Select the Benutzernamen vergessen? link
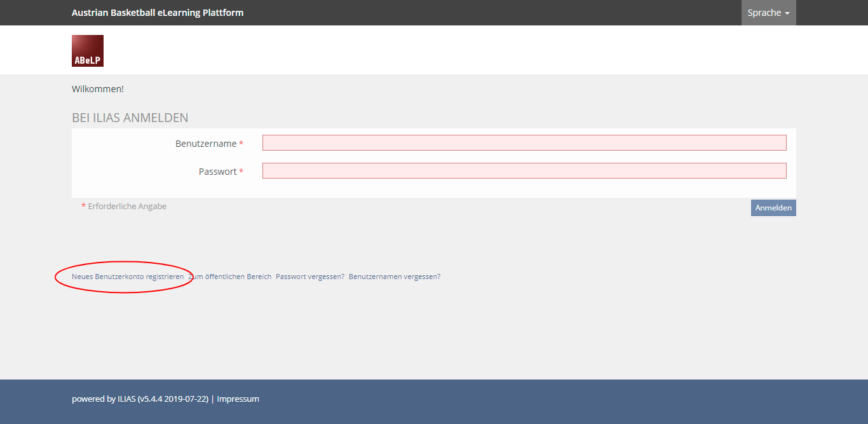The image size is (868, 424). click(x=395, y=277)
